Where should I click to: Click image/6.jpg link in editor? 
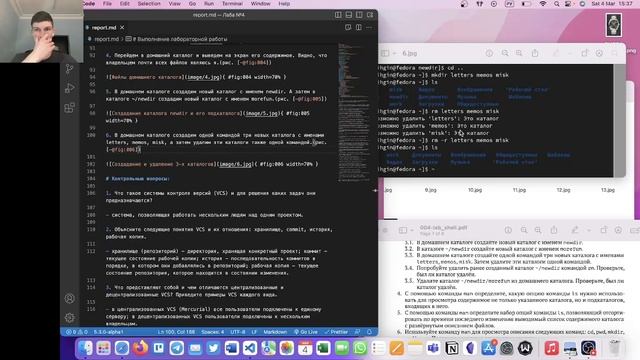[x=236, y=164]
